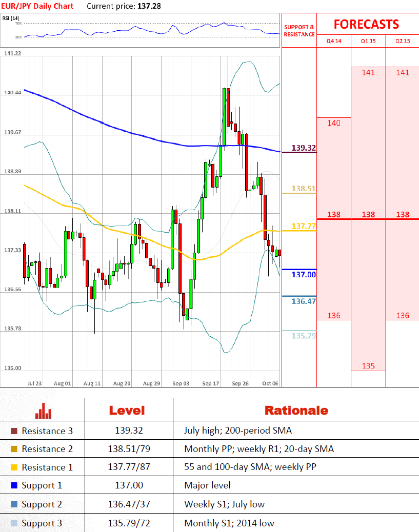The width and height of the screenshot is (419, 532).
Task: Select the Q4 14 forecast column header
Action: coord(334,41)
